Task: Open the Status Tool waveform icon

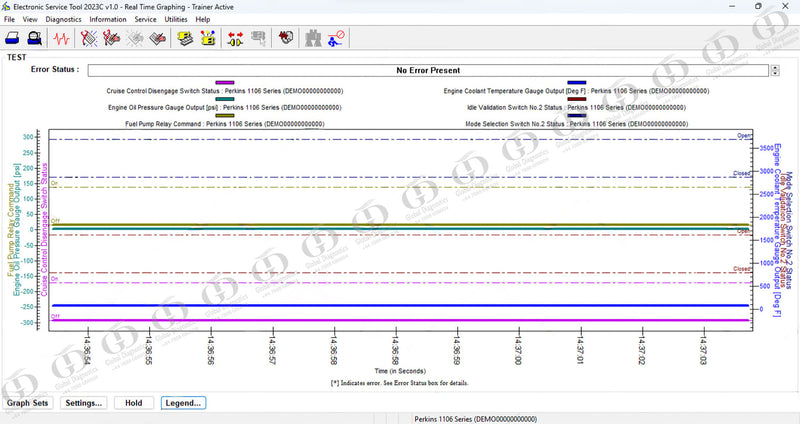Action: coord(62,38)
